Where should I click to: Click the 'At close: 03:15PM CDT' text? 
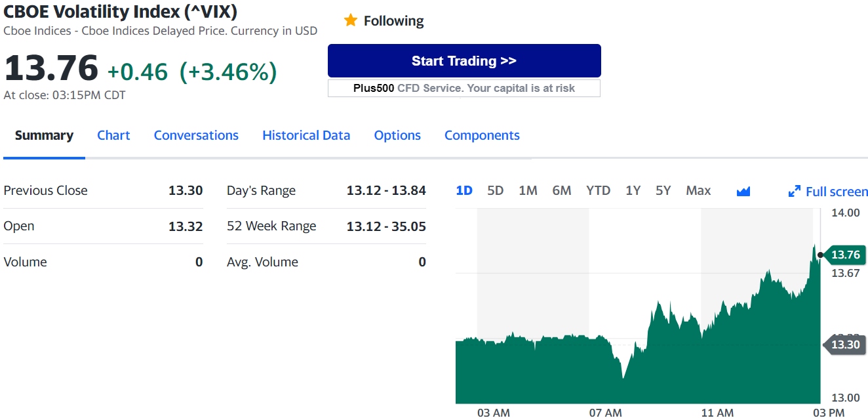tap(64, 95)
